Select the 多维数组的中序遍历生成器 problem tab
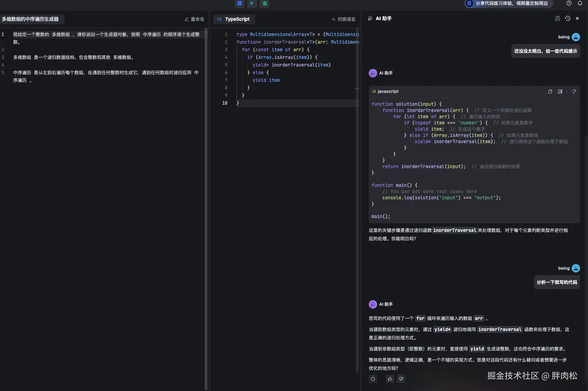The image size is (588, 391). (30, 19)
